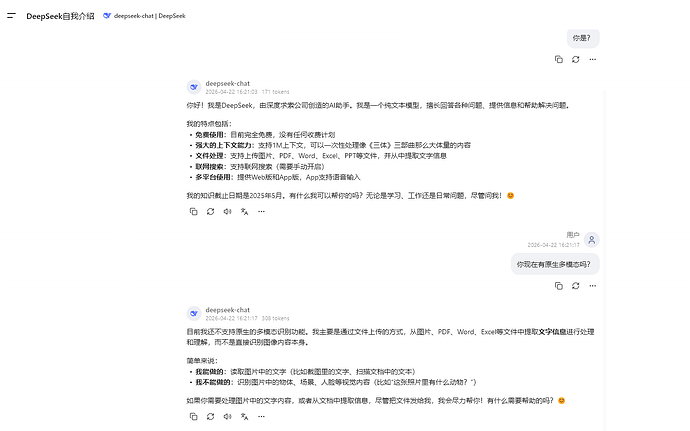690x431 pixels.
Task: Copy the user message "你是?"
Action: pyautogui.click(x=558, y=59)
